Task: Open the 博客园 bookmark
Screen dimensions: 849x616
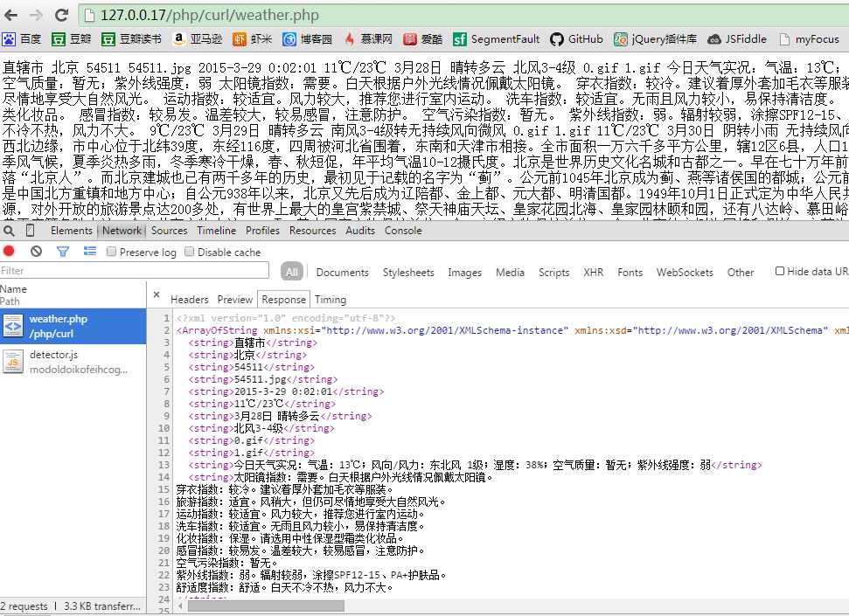Action: [307, 39]
